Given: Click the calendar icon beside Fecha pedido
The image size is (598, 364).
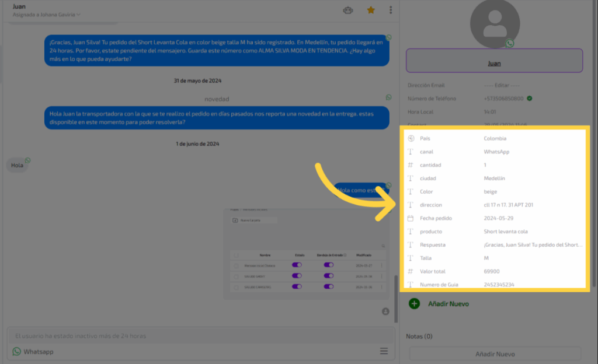Looking at the screenshot, I should coord(411,218).
